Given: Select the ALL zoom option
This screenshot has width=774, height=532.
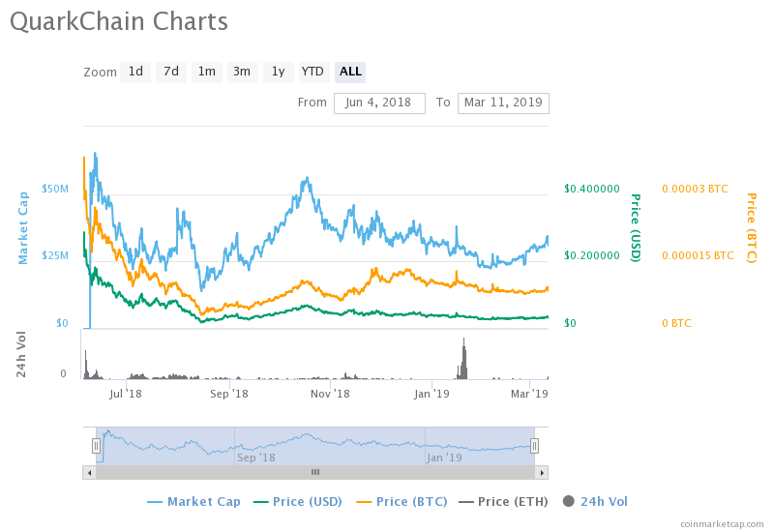Looking at the screenshot, I should pos(350,72).
